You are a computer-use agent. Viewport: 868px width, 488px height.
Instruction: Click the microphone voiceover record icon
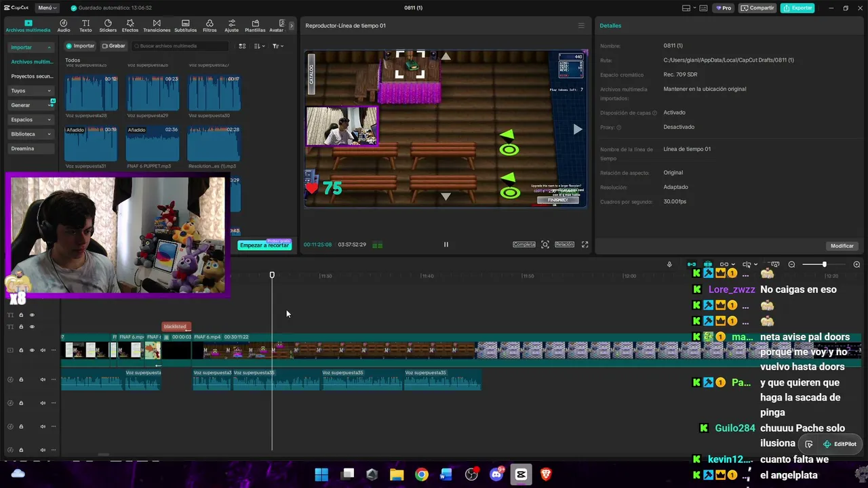[x=669, y=264]
